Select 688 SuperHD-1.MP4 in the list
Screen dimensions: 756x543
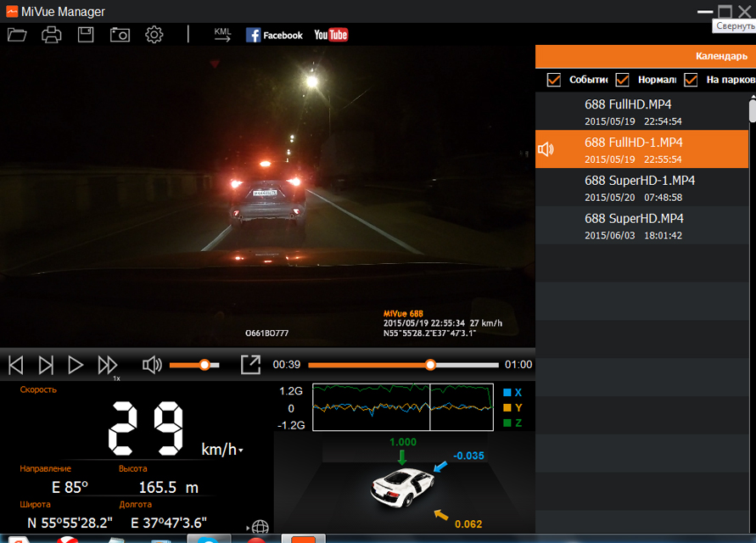pos(641,188)
